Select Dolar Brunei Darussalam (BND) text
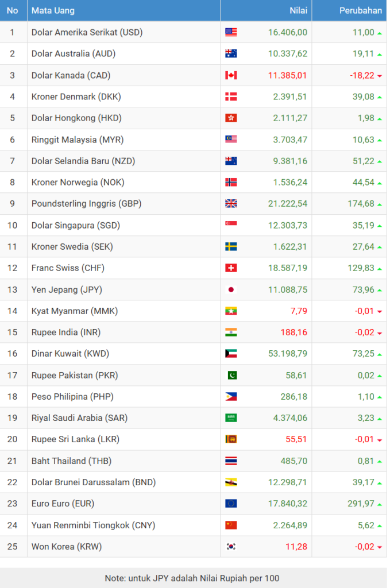The width and height of the screenshot is (390, 588). pos(94,482)
